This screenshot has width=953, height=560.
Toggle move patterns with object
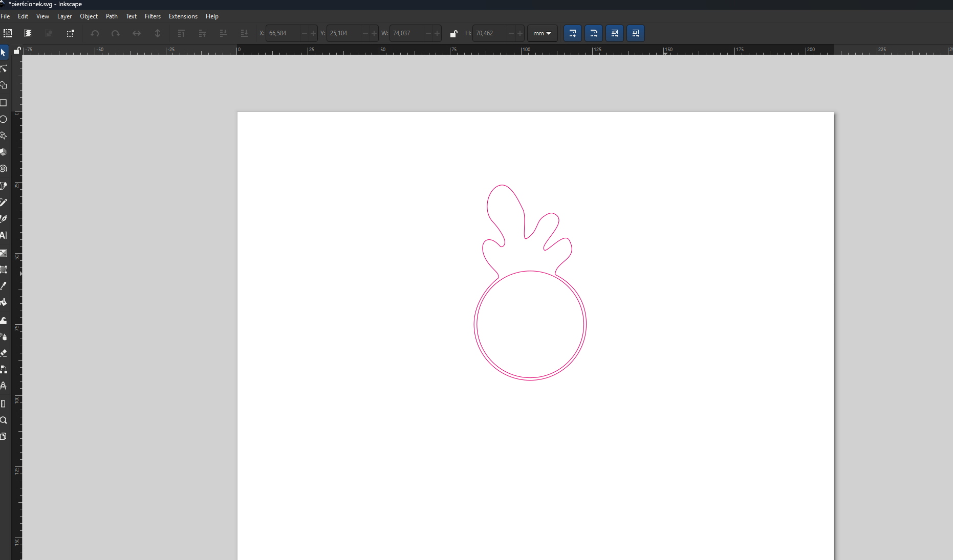click(636, 33)
